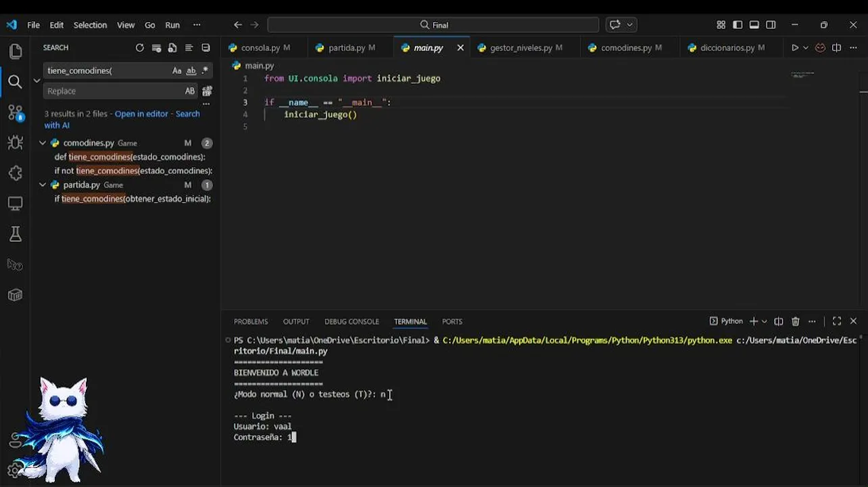
Task: Open Customize Layout icon in title bar
Action: 721,25
